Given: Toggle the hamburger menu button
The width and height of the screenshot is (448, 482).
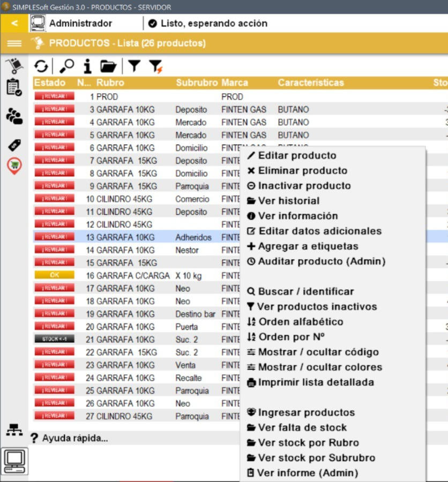Looking at the screenshot, I should pyautogui.click(x=14, y=43).
